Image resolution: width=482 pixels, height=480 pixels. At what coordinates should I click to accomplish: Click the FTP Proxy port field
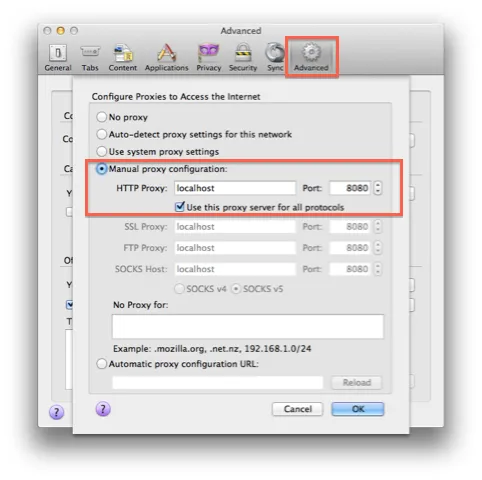tap(350, 248)
